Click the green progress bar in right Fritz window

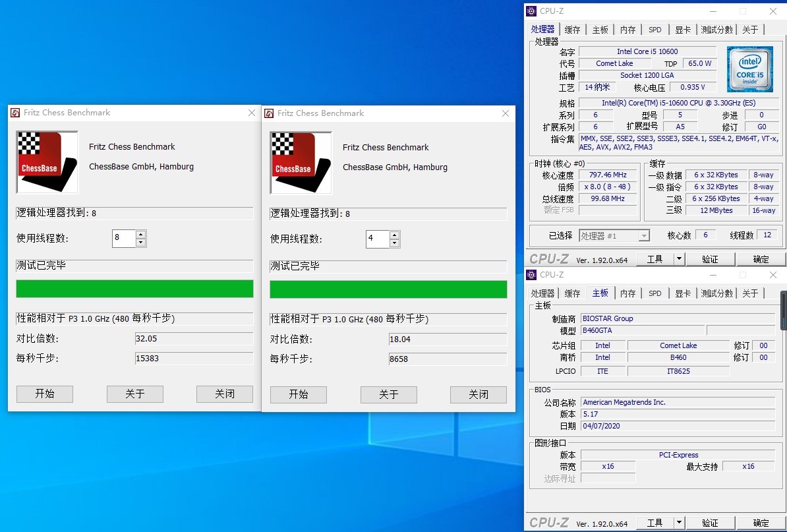[x=388, y=289]
